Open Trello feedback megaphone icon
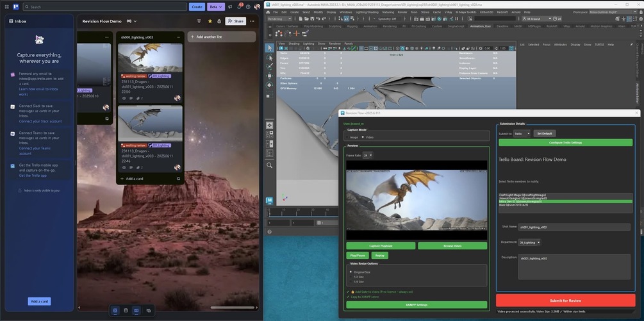This screenshot has height=321, width=644. [231, 7]
